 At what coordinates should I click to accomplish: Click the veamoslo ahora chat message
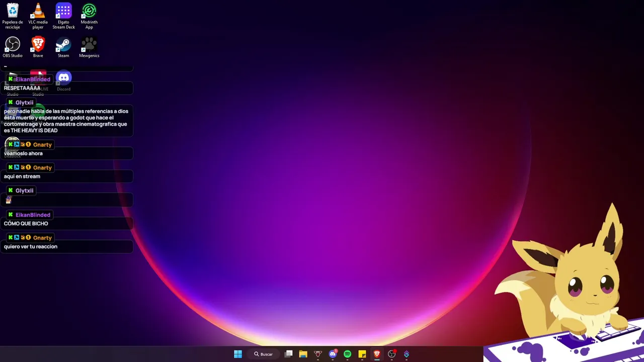23,153
